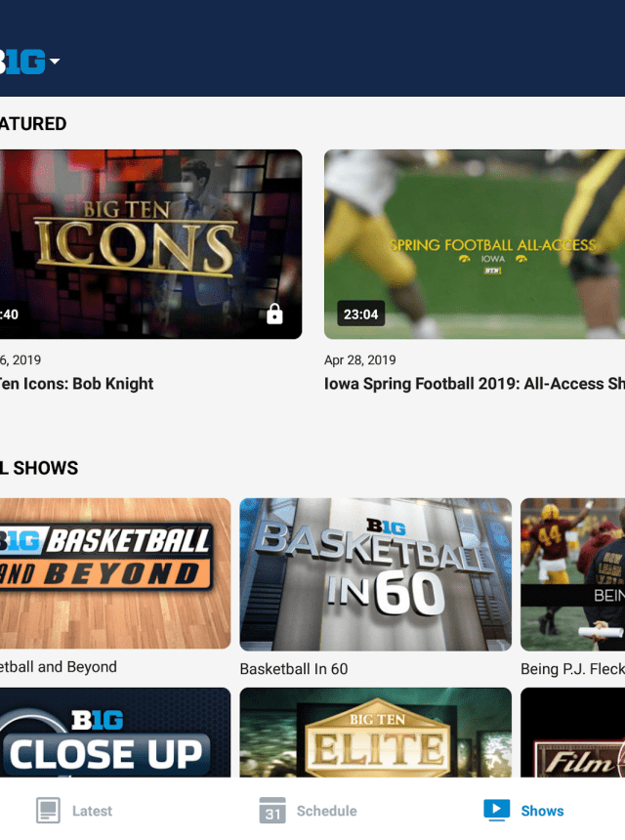Click the Featured section heading
The height and width of the screenshot is (840, 625).
tap(33, 124)
